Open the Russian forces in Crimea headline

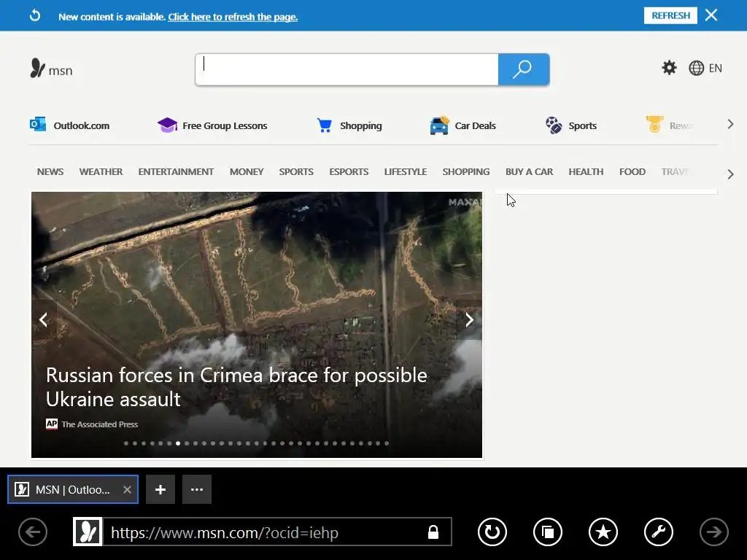[x=236, y=386]
